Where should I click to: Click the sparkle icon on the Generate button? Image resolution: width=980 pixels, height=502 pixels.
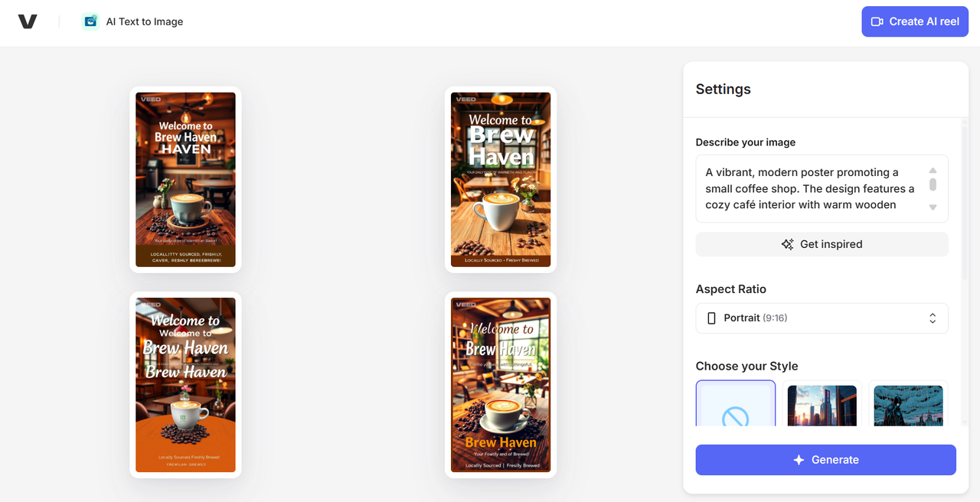799,460
